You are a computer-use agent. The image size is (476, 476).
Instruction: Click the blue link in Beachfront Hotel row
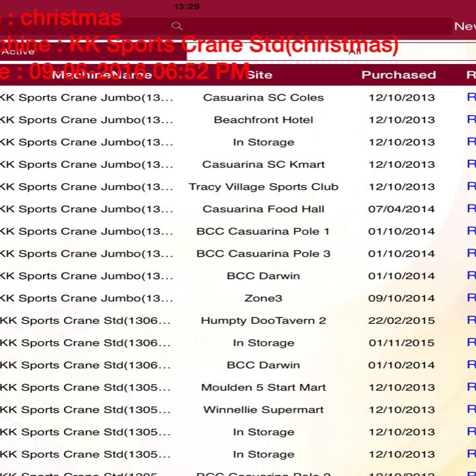(x=471, y=120)
